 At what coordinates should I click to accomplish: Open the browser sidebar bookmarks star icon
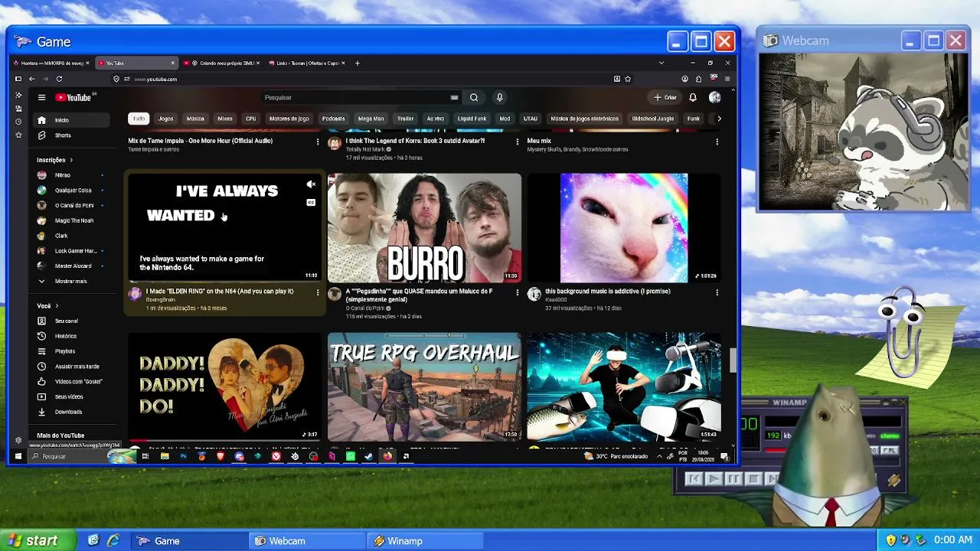(x=18, y=135)
